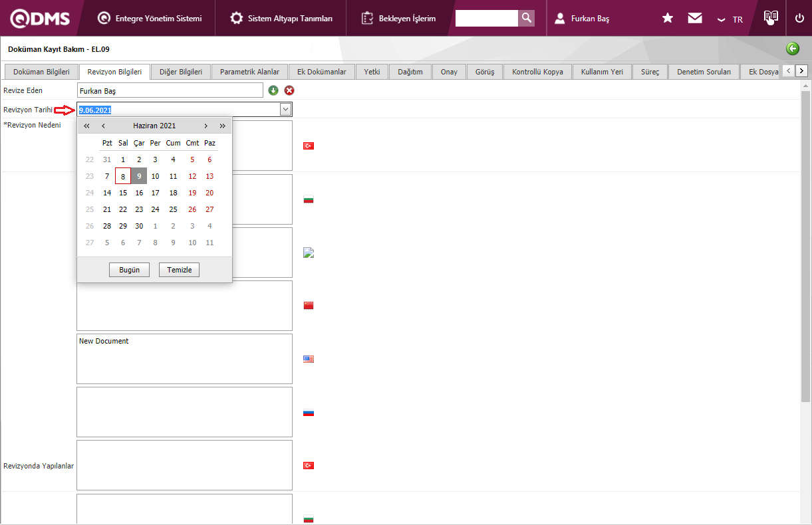Image resolution: width=812 pixels, height=525 pixels.
Task: Open the Bekleyen İşlerim menu
Action: tap(398, 19)
